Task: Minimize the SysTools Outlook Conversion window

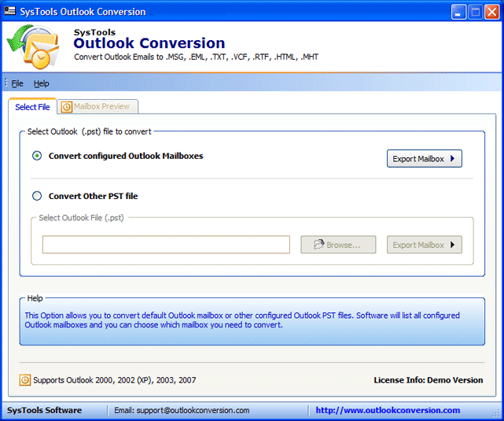Action: pyautogui.click(x=458, y=13)
